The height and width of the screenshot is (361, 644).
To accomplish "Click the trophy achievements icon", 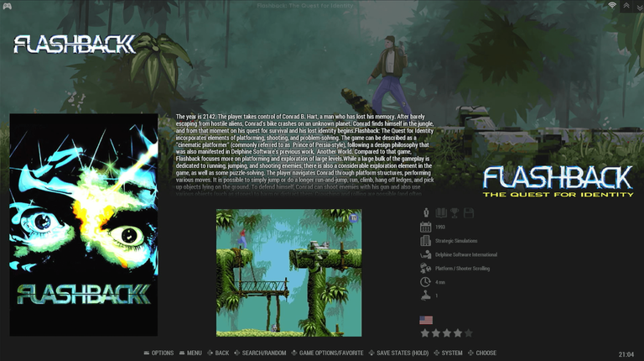I will point(454,212).
